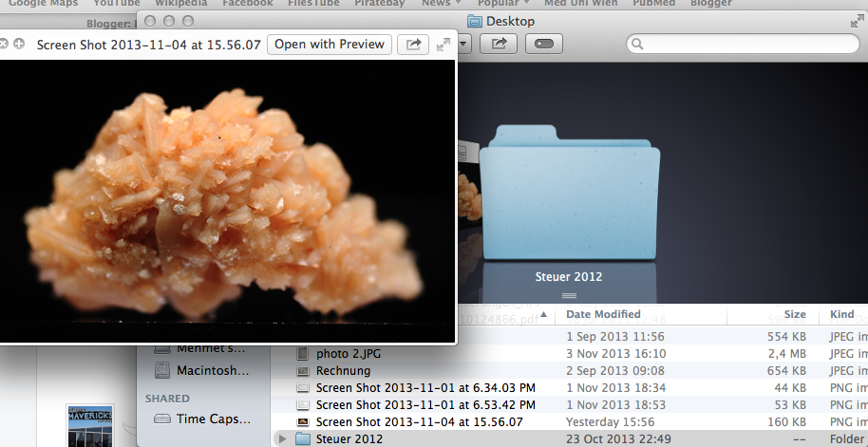Viewport: 868px width, 447px height.
Task: Enter full screen for the Desktop Finder window
Action: [x=857, y=21]
